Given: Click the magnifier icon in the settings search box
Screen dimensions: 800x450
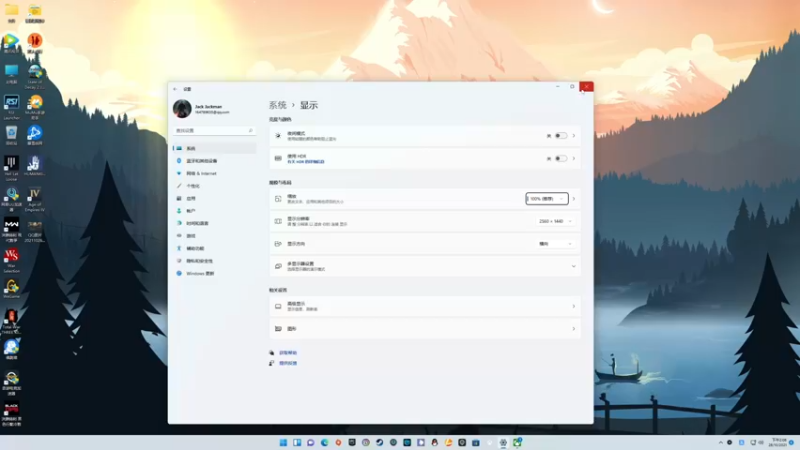Looking at the screenshot, I should pyautogui.click(x=251, y=131).
